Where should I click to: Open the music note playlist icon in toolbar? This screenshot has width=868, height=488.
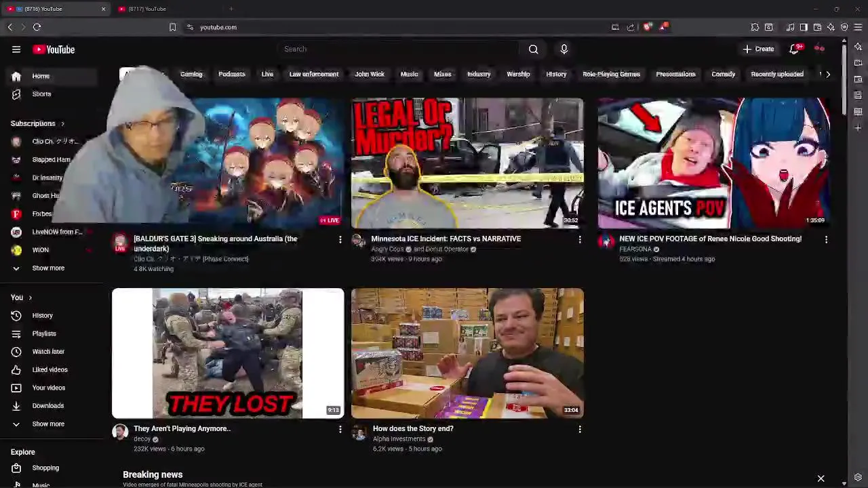click(x=790, y=27)
